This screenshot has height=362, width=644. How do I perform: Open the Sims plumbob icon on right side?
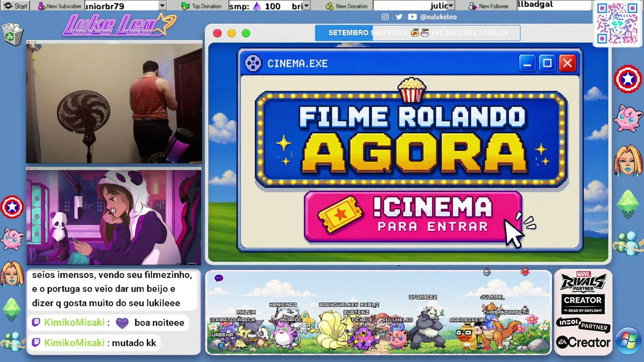click(x=628, y=204)
